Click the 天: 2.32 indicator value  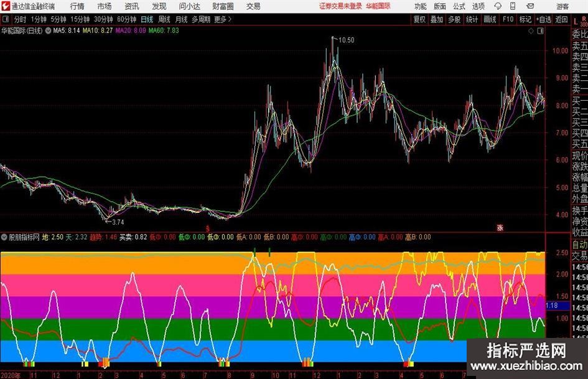[x=77, y=237]
